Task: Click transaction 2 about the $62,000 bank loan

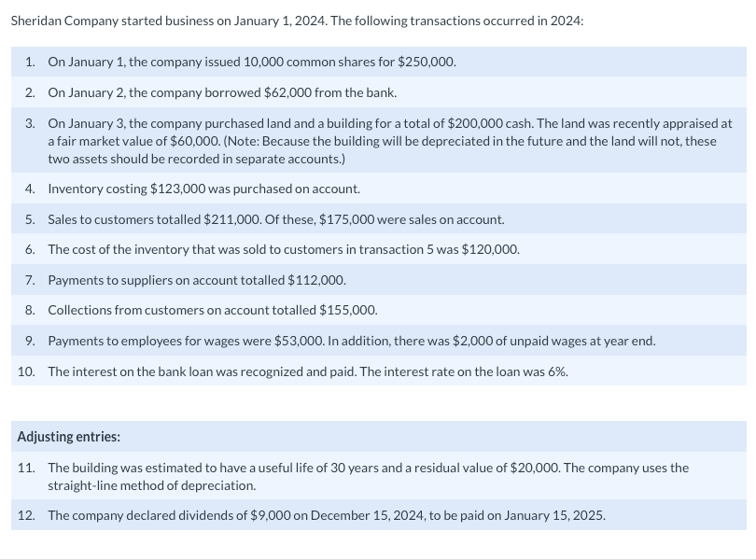Action: coord(379,92)
